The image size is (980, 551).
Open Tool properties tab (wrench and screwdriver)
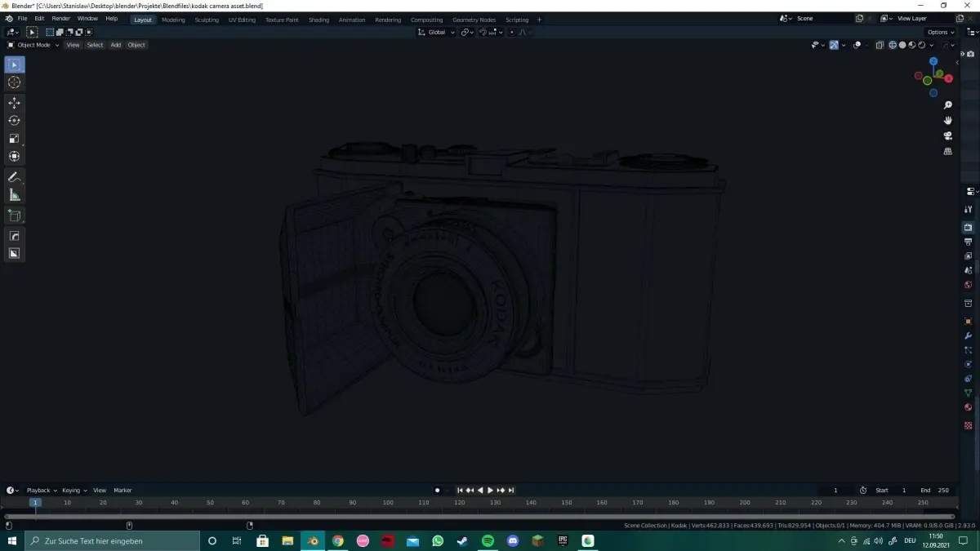point(969,210)
